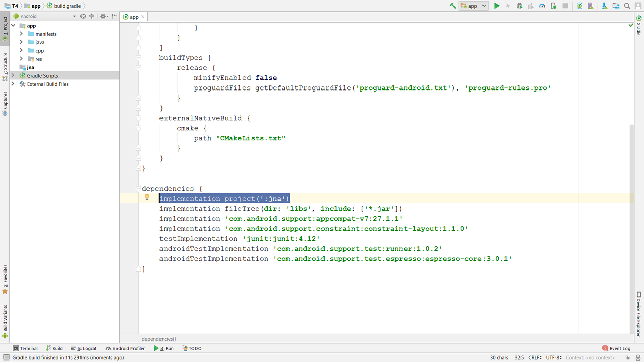Collapse the dependencies block fold marker
This screenshot has height=362, width=644.
click(138, 189)
